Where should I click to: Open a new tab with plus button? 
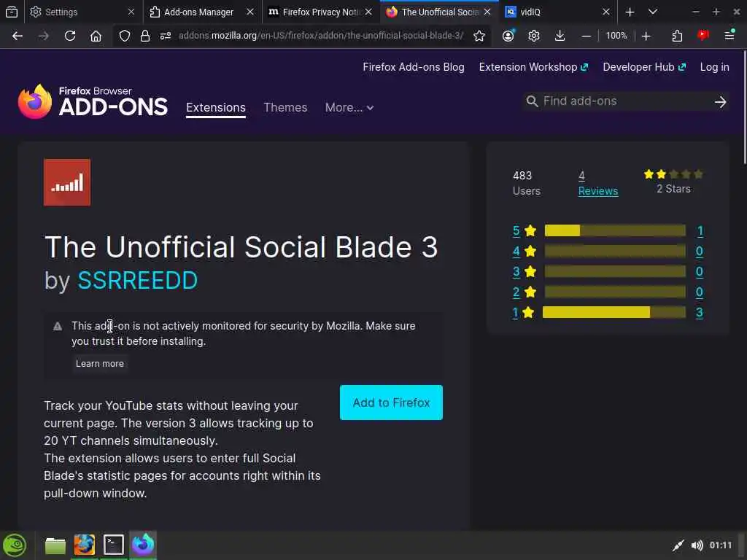(x=630, y=12)
